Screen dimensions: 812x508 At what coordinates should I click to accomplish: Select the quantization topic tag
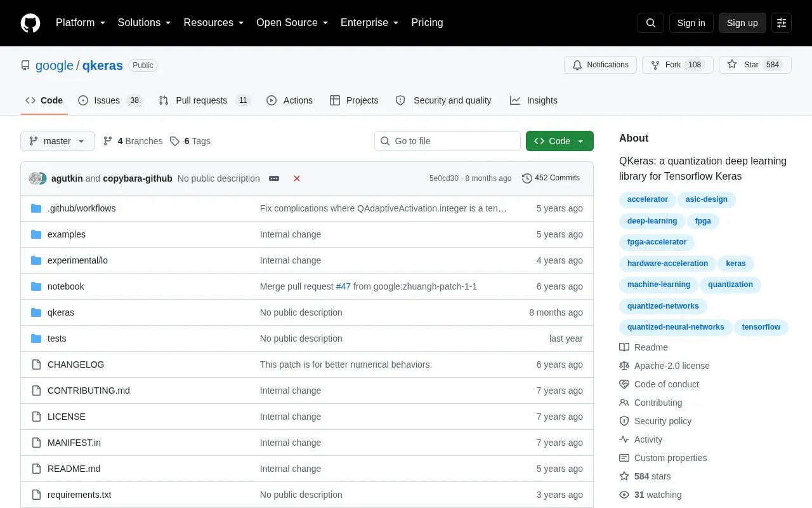coord(730,284)
